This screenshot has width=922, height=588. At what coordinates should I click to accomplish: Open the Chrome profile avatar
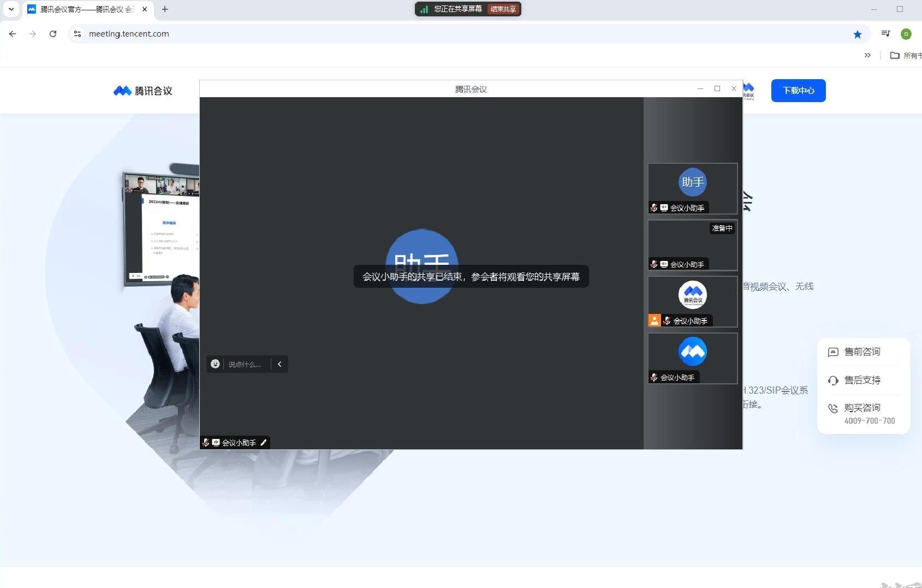906,34
